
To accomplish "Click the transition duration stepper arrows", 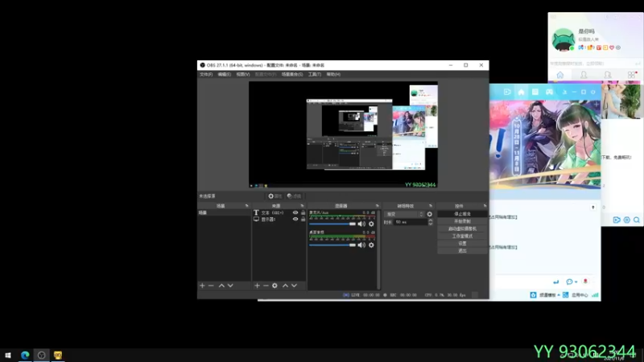I will coord(431,222).
